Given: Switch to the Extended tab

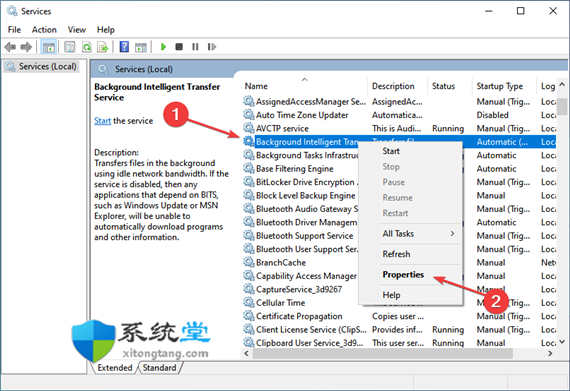Looking at the screenshot, I should [115, 368].
